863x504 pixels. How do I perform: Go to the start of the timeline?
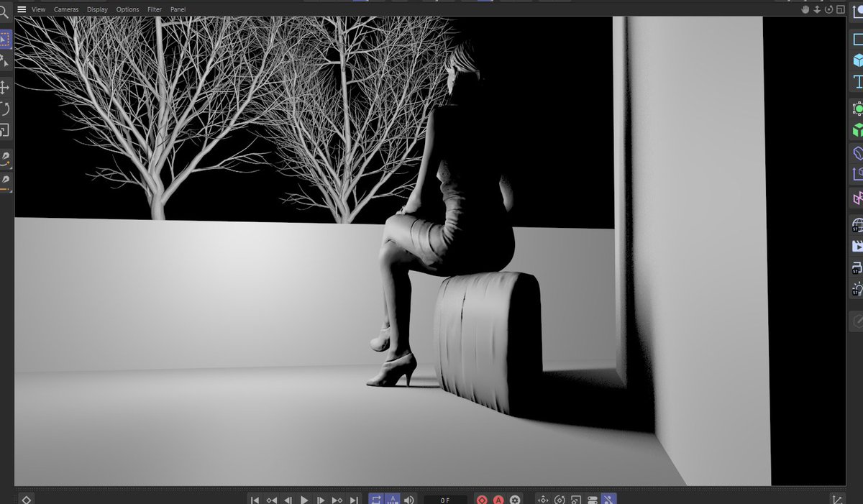255,500
